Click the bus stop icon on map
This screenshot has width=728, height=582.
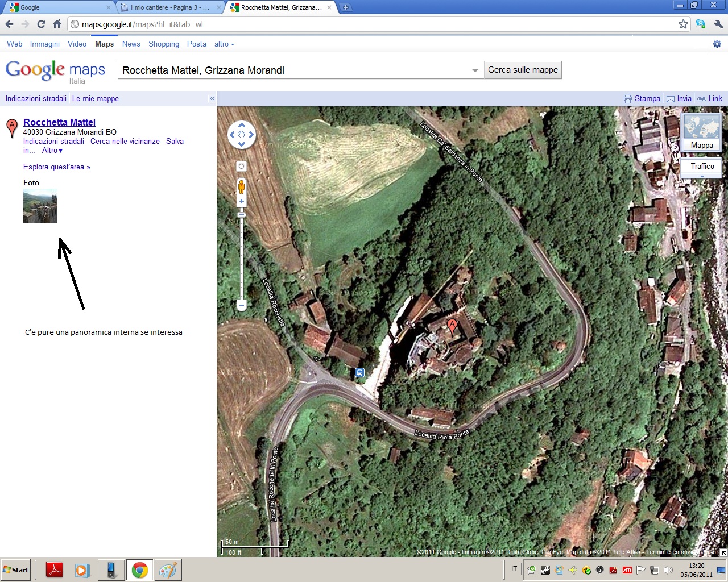(359, 373)
